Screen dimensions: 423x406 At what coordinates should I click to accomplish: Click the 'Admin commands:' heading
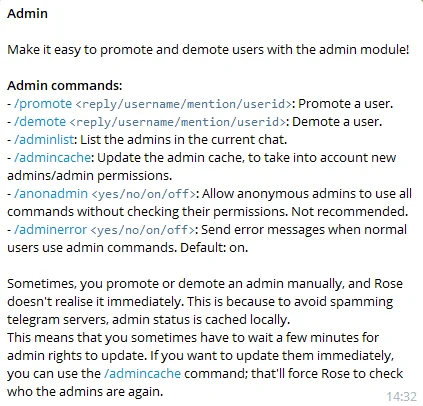[65, 86]
